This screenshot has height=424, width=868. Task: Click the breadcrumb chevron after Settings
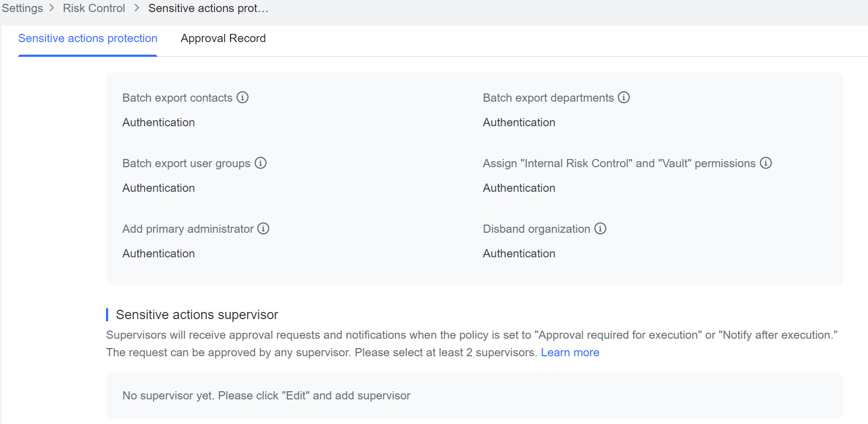pyautogui.click(x=52, y=8)
